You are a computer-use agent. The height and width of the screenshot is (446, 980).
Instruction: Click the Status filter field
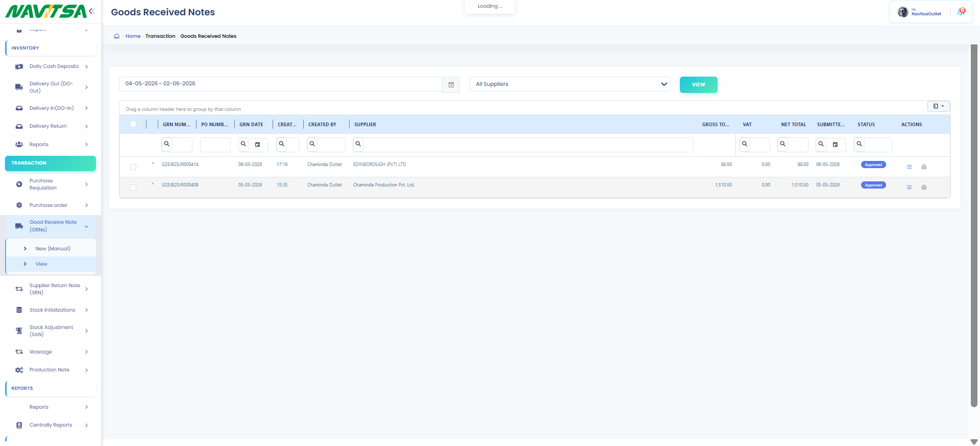coord(878,145)
